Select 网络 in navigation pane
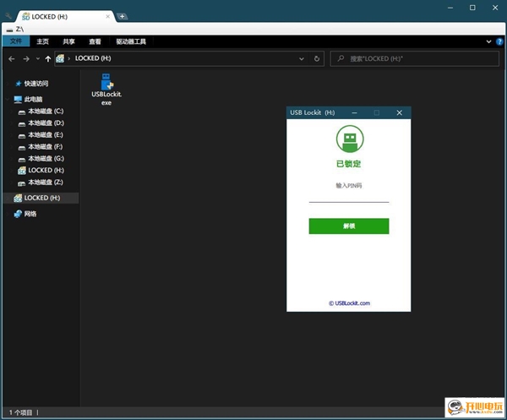 (x=30, y=214)
